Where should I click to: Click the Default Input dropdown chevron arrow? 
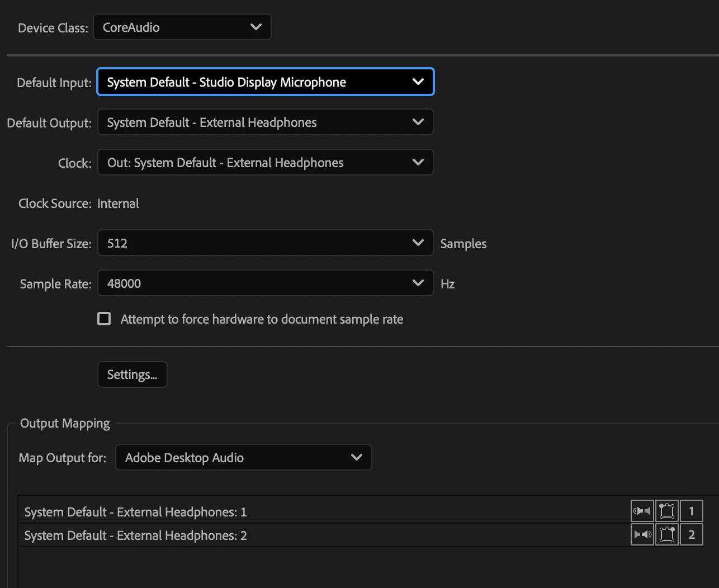pyautogui.click(x=418, y=82)
